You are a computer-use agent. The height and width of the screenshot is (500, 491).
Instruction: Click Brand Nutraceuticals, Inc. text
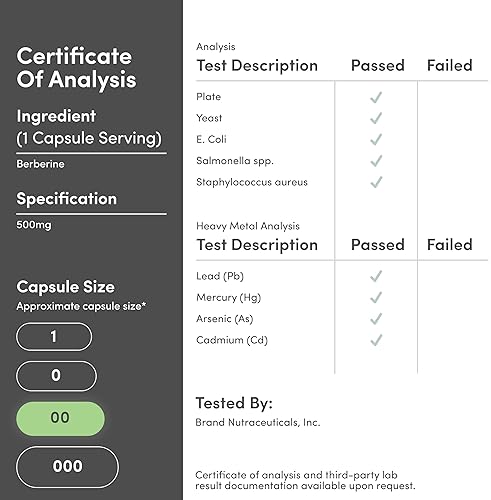[x=258, y=423]
